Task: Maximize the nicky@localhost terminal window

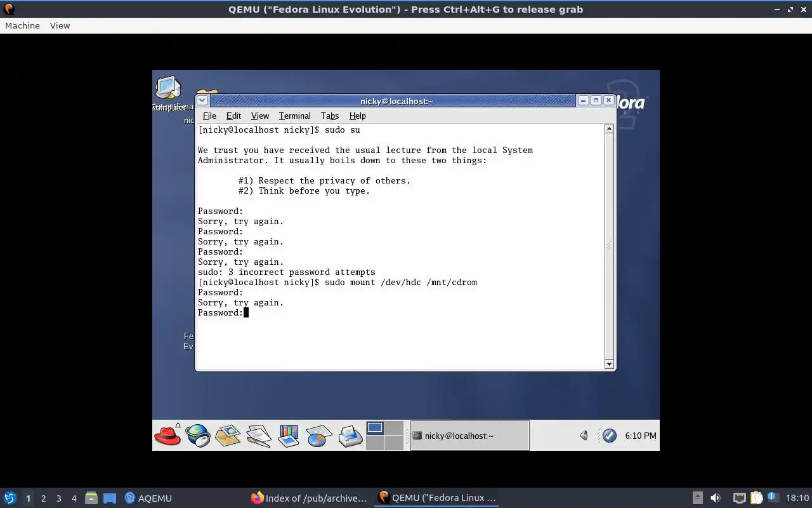Action: click(596, 100)
